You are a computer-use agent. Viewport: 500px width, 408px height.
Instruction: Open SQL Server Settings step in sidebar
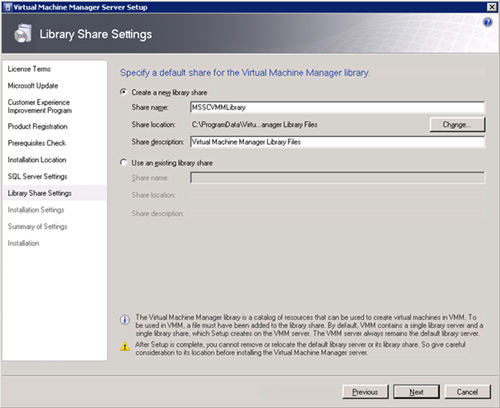point(38,176)
